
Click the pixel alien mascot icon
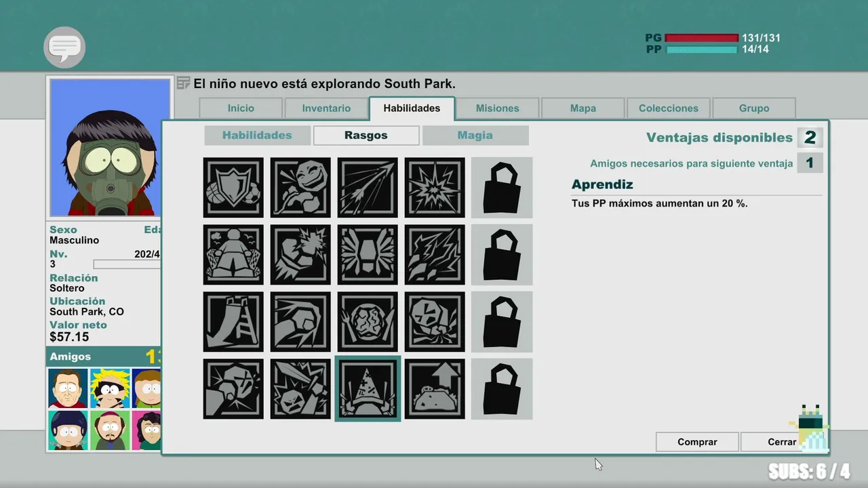(810, 428)
